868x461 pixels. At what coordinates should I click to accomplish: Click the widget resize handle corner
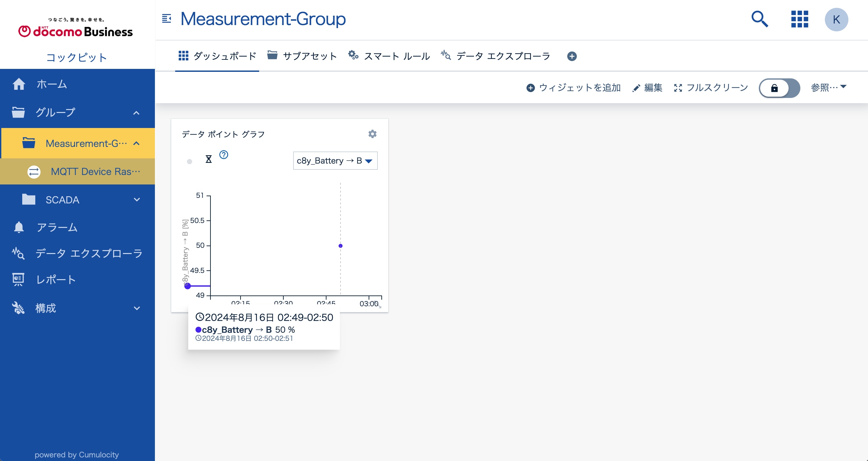(379, 305)
